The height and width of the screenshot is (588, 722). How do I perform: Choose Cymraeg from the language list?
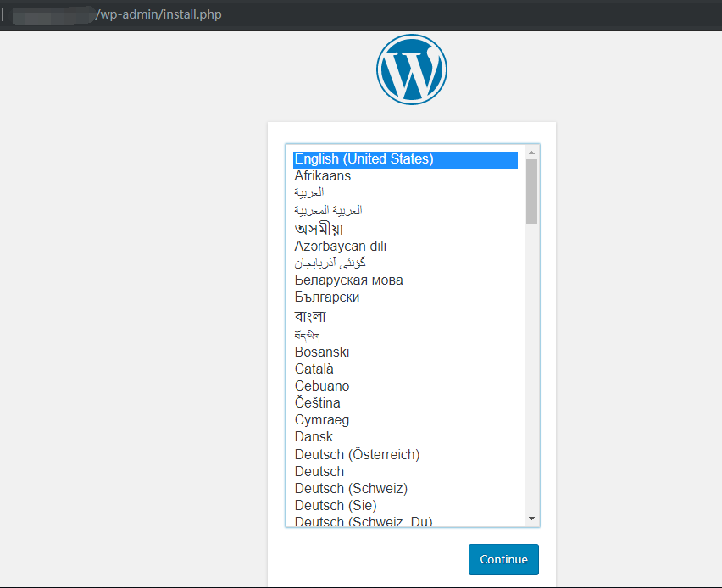405,419
